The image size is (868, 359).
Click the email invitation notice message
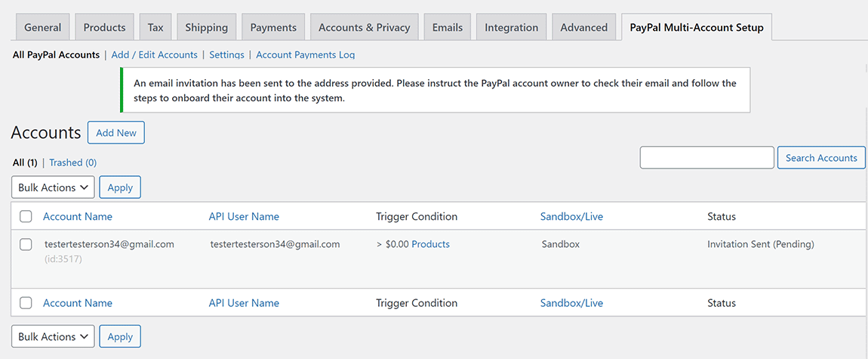click(435, 91)
